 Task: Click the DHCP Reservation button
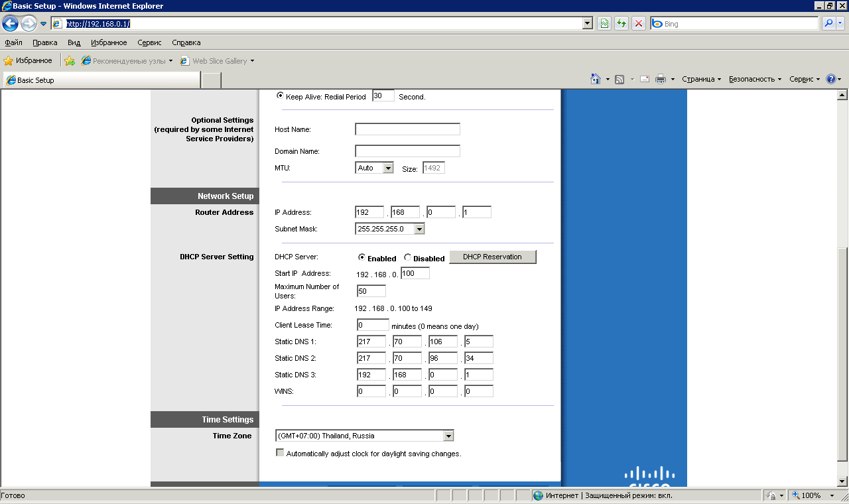point(492,257)
